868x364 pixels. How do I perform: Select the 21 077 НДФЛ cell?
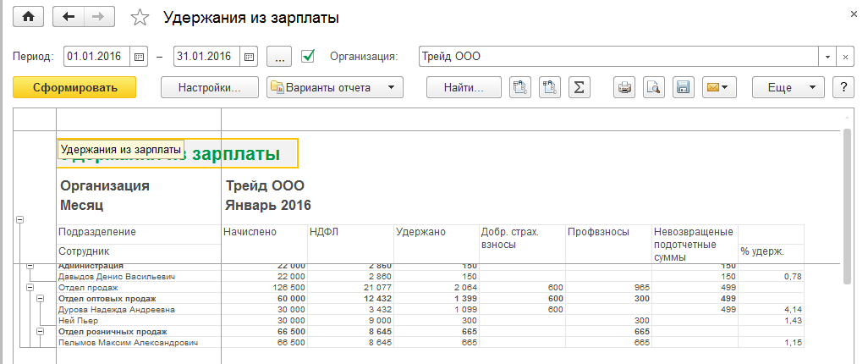(x=350, y=288)
